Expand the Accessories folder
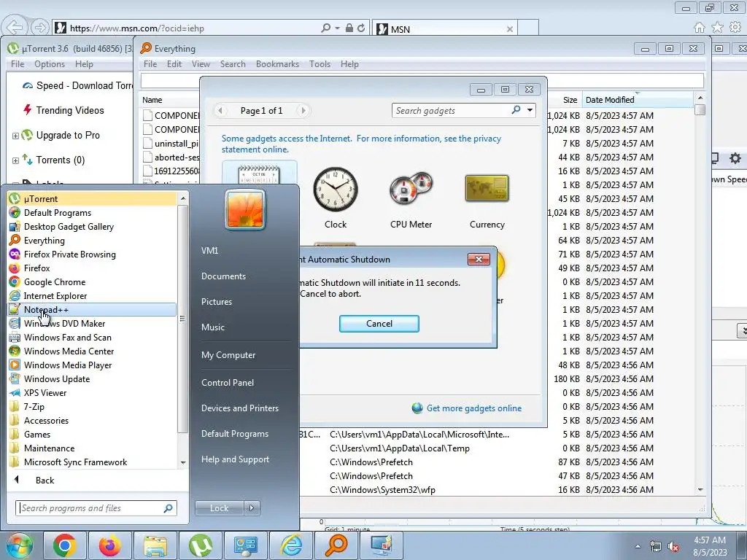The width and height of the screenshot is (747, 560). click(x=91, y=420)
